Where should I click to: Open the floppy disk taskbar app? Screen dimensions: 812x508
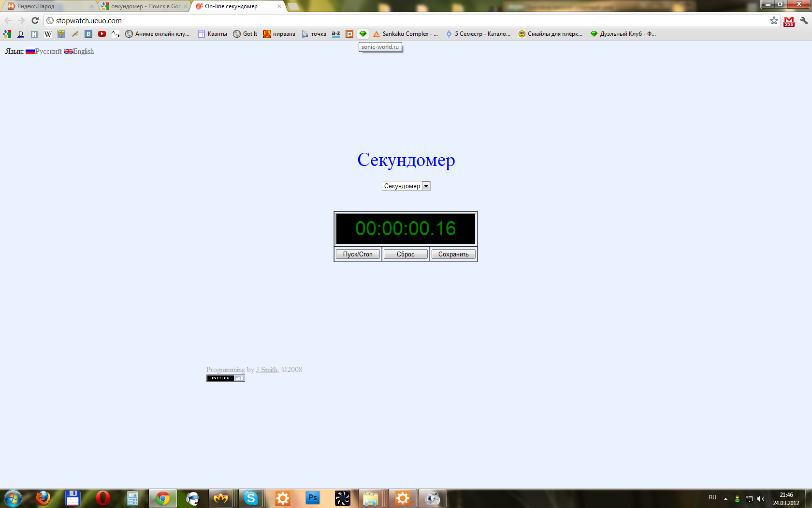[x=72, y=498]
